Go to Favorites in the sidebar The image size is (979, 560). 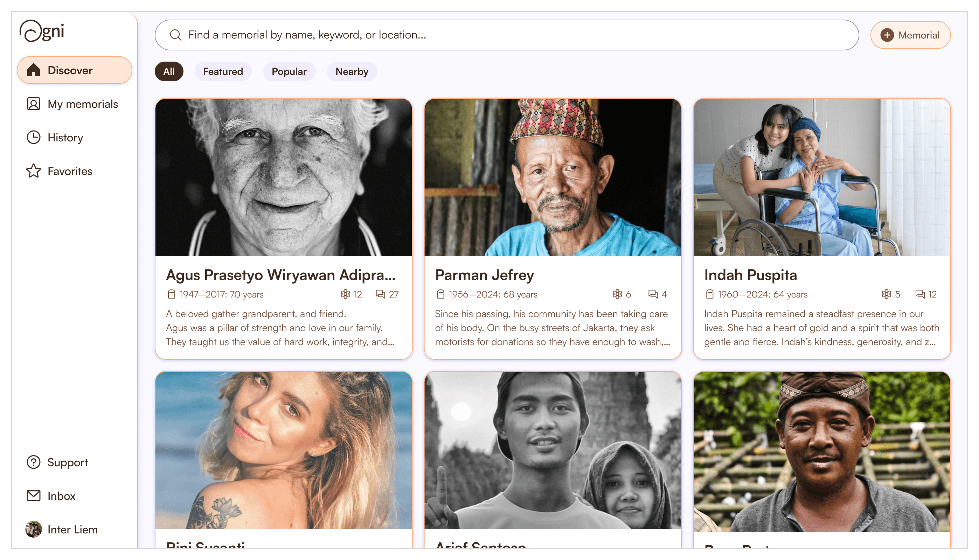(70, 171)
